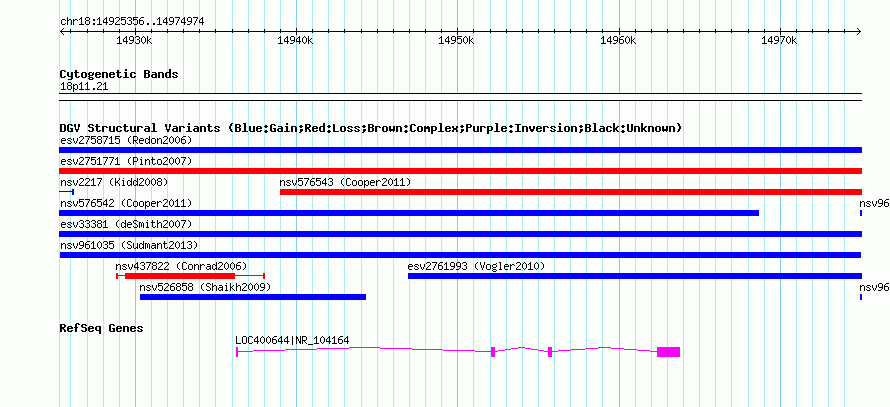Select the esv2751771 (Pinto2007) red loss bar
890x407 pixels.
pyautogui.click(x=460, y=171)
